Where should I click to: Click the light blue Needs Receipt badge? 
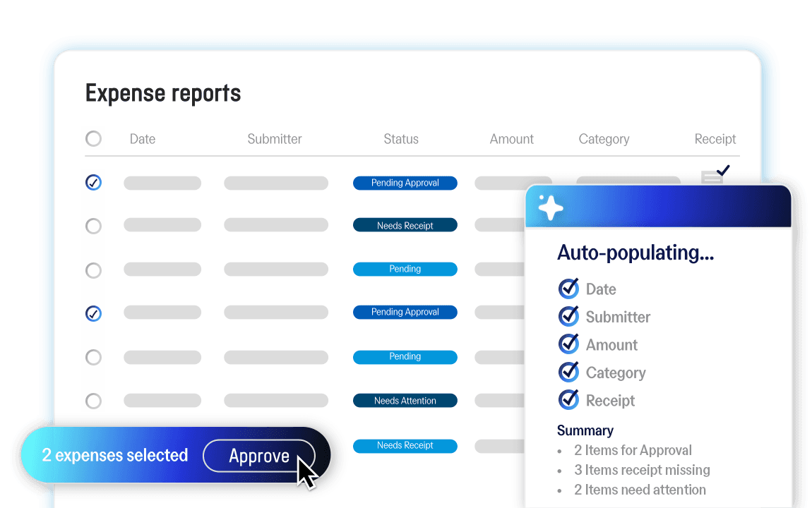[x=405, y=446]
